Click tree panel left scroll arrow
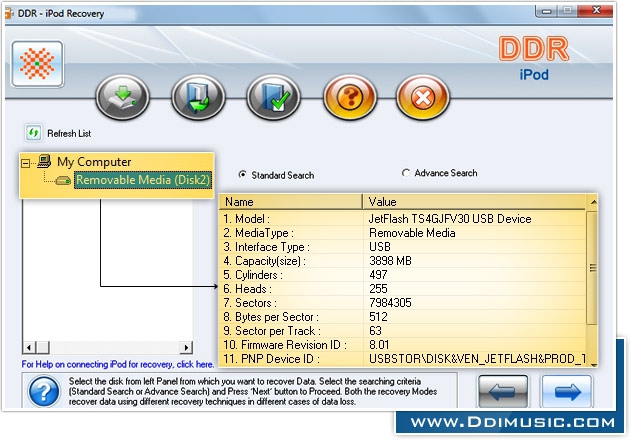Viewport: 631px width, 440px height. (29, 347)
